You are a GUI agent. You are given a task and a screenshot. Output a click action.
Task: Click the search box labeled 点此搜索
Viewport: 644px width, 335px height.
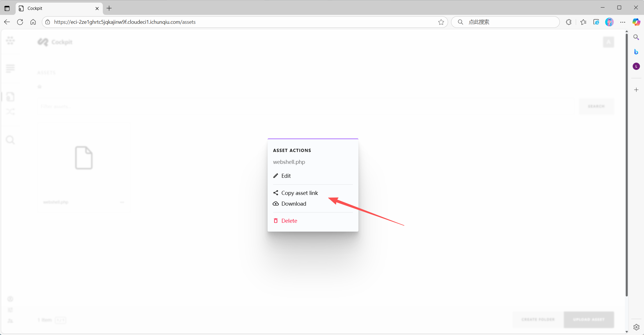(508, 22)
